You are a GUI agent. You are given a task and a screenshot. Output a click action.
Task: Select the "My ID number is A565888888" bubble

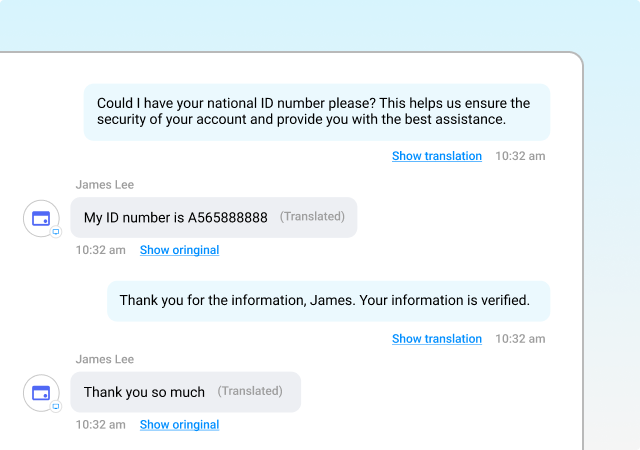pyautogui.click(x=214, y=217)
